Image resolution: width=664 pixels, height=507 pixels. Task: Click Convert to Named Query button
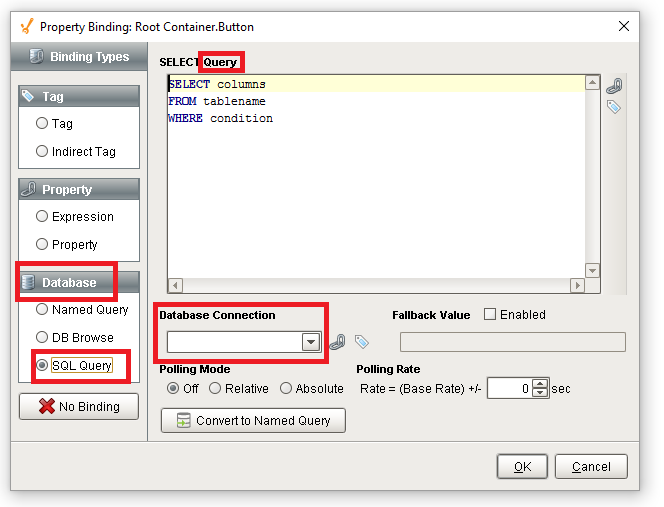253,421
